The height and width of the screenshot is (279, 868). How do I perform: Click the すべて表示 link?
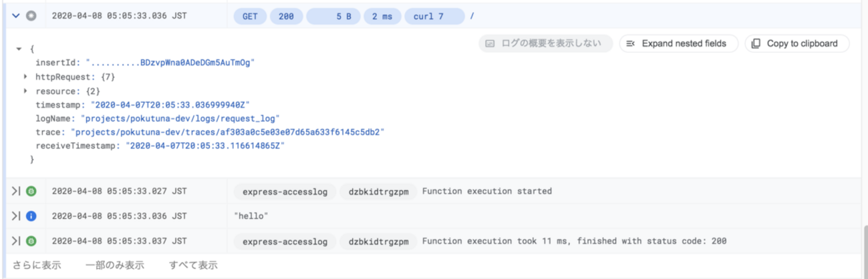click(193, 265)
